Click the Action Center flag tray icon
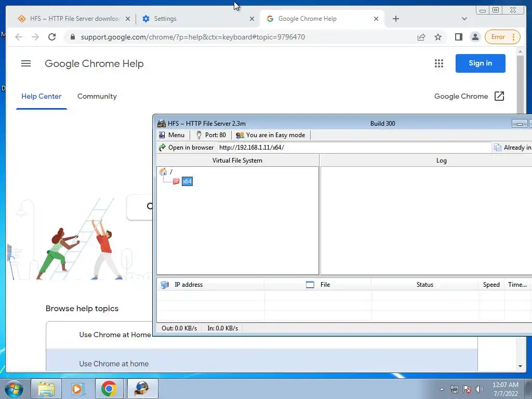The height and width of the screenshot is (399, 532). point(467,389)
